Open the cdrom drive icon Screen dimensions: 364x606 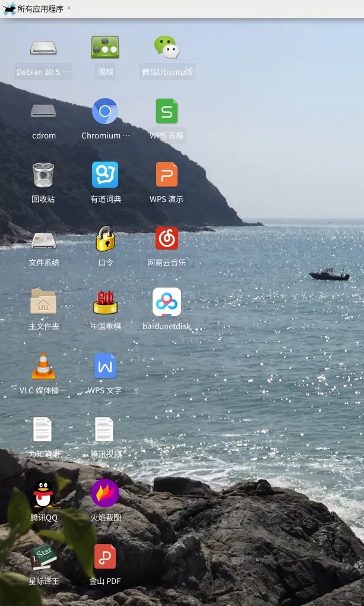pyautogui.click(x=43, y=112)
